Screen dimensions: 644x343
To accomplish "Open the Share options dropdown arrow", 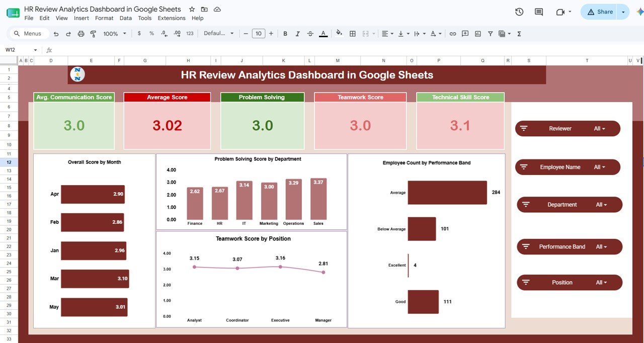I will click(624, 12).
